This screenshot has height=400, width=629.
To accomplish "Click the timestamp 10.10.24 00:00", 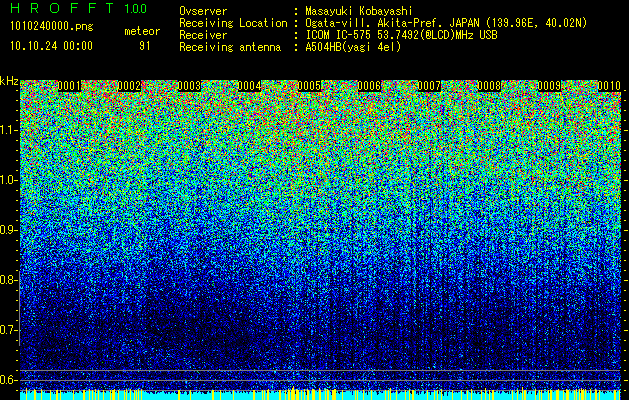I will [x=51, y=45].
